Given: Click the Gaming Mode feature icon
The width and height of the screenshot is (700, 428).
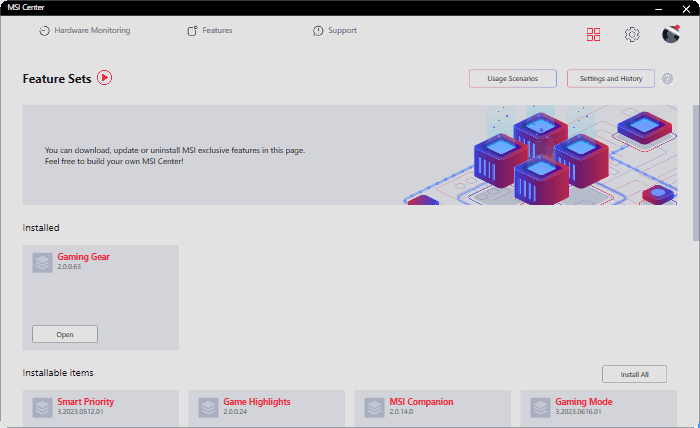Looking at the screenshot, I should tap(540, 408).
